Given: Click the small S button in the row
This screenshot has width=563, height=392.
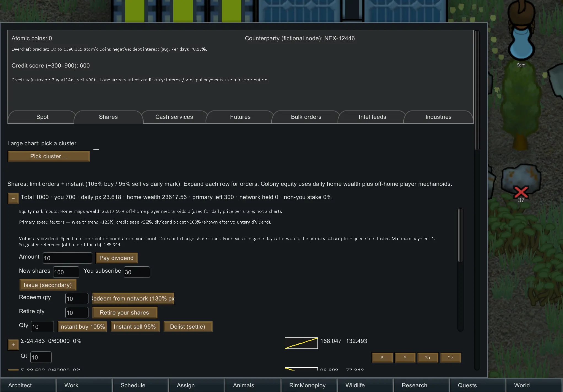Looking at the screenshot, I should tap(405, 358).
